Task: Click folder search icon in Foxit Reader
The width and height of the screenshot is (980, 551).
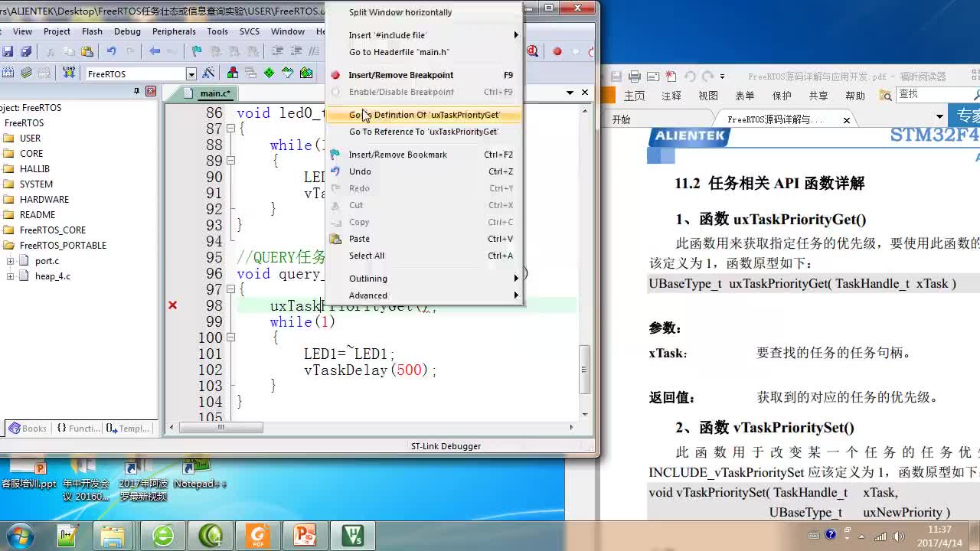Action: tap(886, 96)
